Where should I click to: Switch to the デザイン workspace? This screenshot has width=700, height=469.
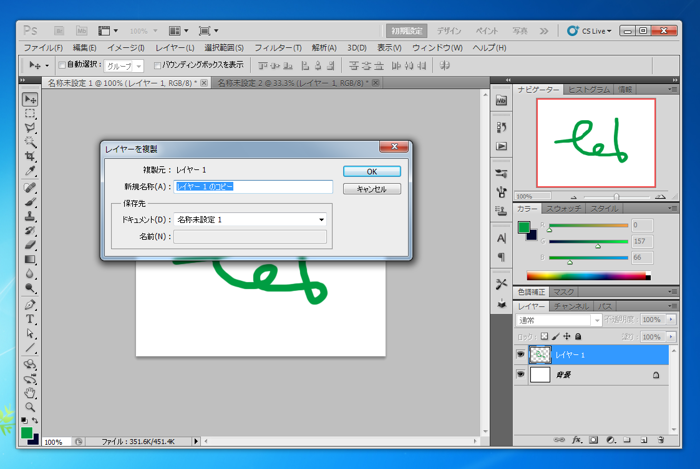tap(449, 31)
